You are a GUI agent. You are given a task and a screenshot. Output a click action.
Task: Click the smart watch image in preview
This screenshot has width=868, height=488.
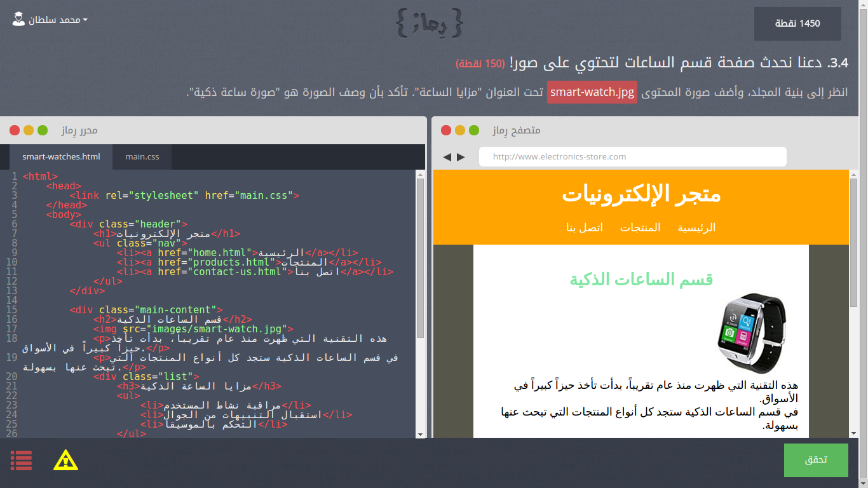pos(752,333)
